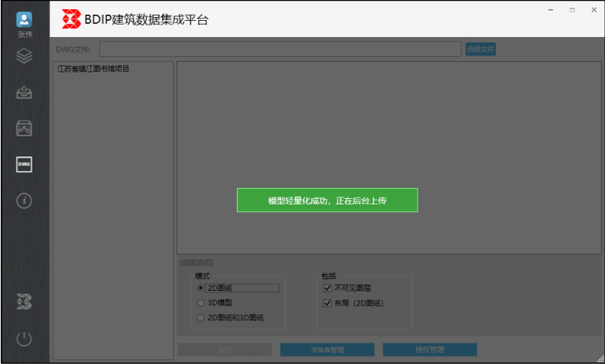Open the info sidebar icon

(24, 201)
